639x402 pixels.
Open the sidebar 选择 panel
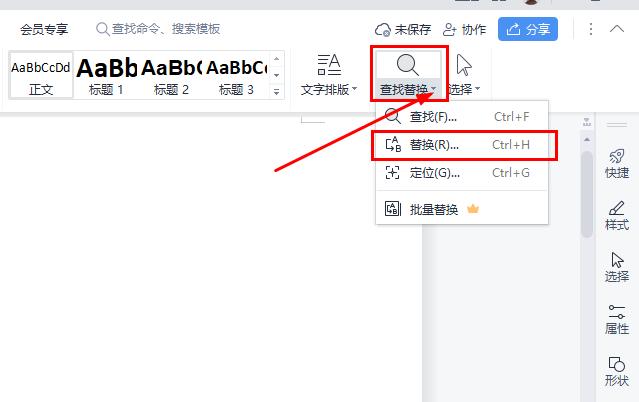617,267
